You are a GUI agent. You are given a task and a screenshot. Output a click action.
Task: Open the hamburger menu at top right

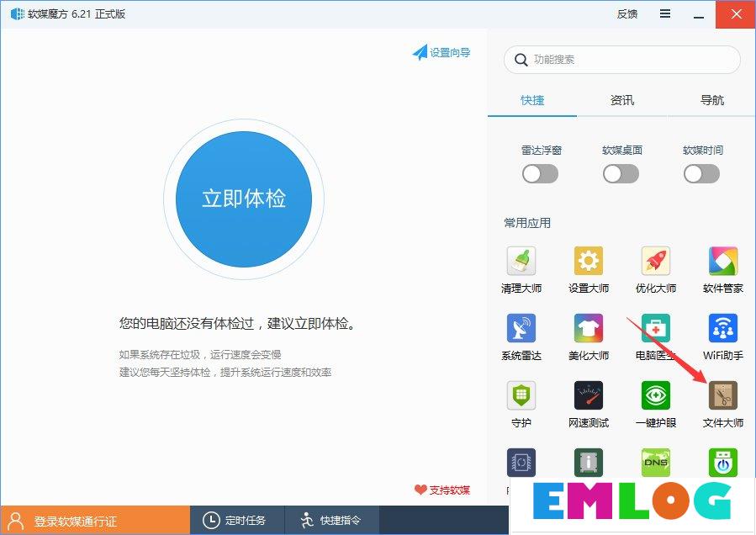click(664, 13)
